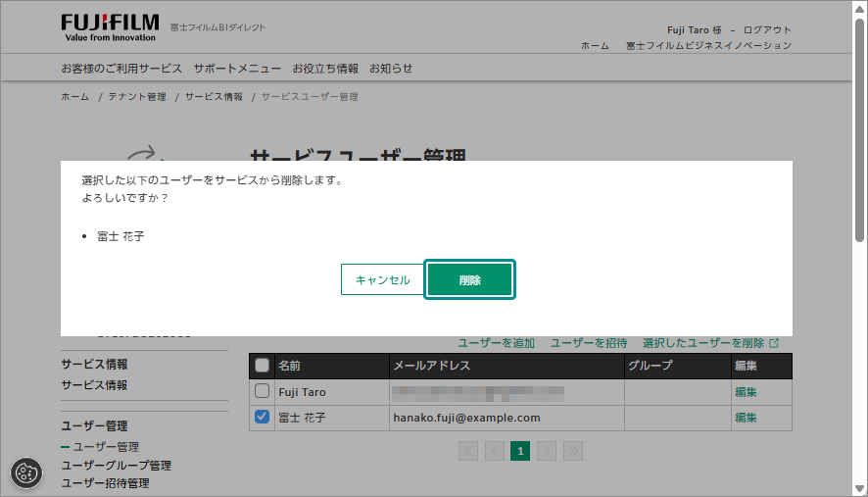Click the Fuji Taro name cell
868x497 pixels.
334,392
